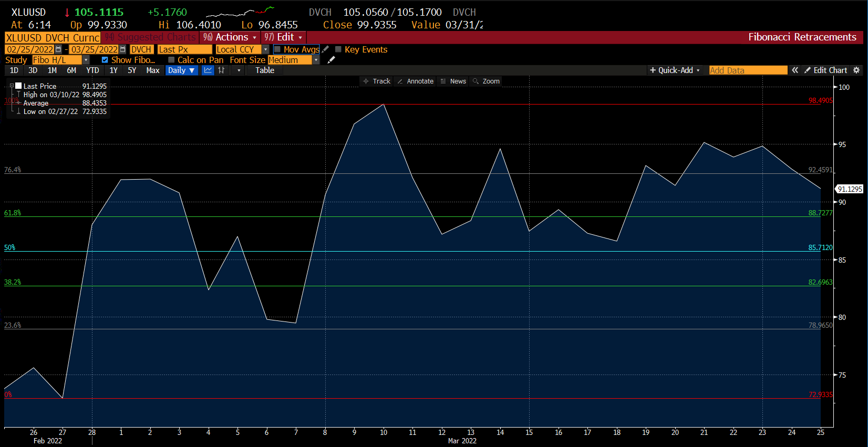Select the YTD time range tab

[92, 70]
